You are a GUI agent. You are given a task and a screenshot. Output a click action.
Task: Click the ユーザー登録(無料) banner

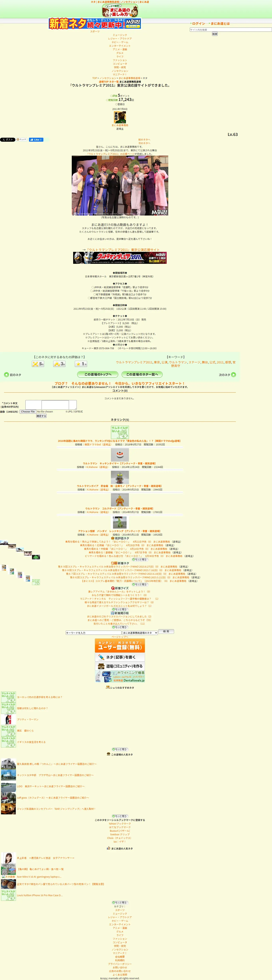click(120, 646)
